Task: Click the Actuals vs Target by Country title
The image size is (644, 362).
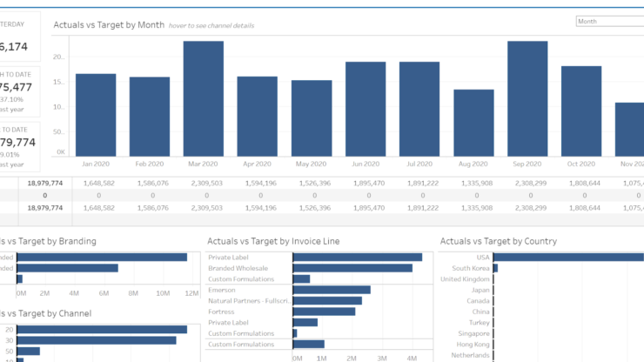Action: click(498, 241)
